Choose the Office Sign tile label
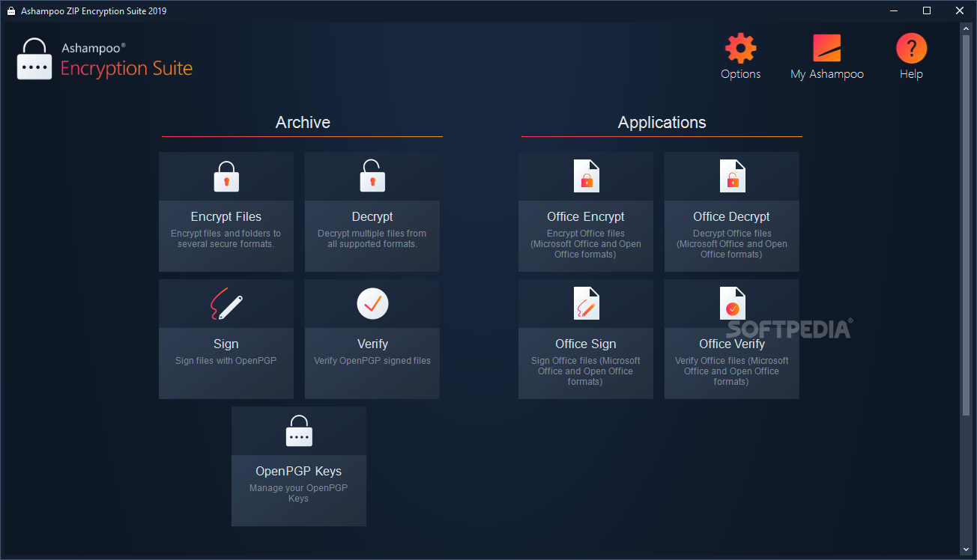The width and height of the screenshot is (977, 560). [x=586, y=344]
